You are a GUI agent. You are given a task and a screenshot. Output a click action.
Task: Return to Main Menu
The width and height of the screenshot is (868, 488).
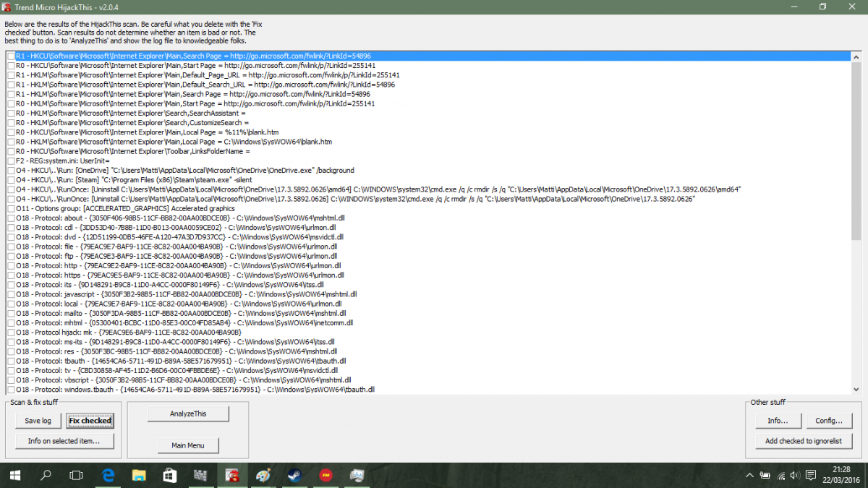click(188, 445)
